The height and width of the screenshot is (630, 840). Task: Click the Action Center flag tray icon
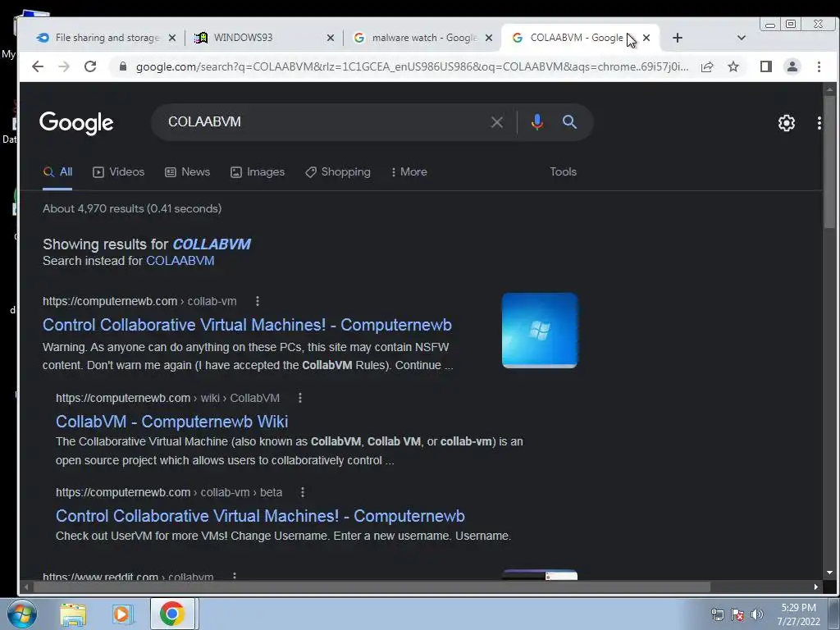[x=737, y=614]
